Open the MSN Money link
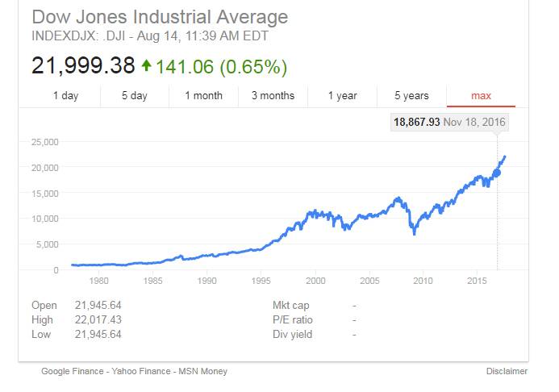 (202, 371)
